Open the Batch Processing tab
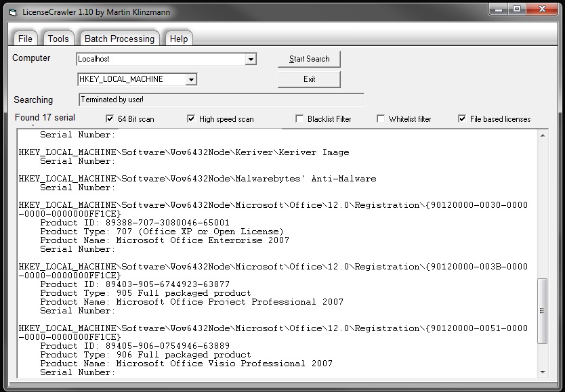The image size is (565, 392). click(119, 39)
